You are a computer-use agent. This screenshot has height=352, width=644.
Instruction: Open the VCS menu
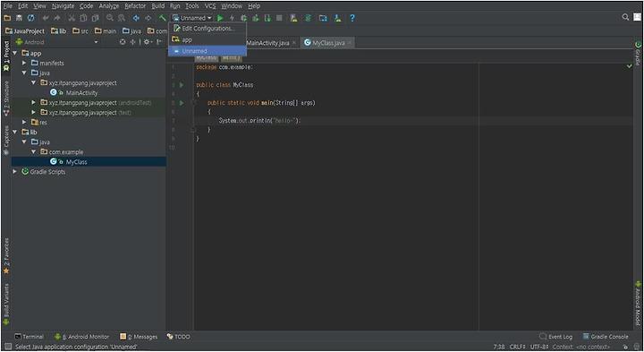coord(210,5)
